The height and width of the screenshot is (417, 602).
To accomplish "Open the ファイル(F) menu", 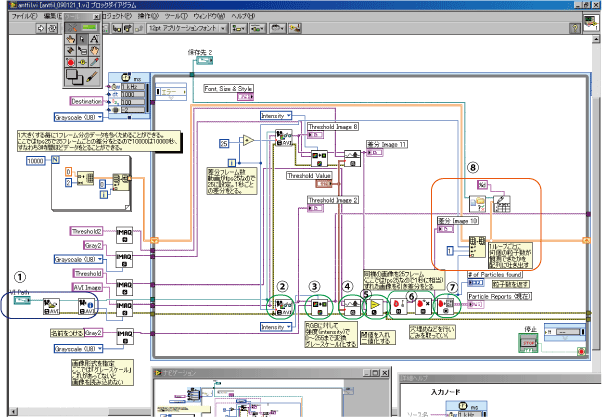I will tap(24, 16).
